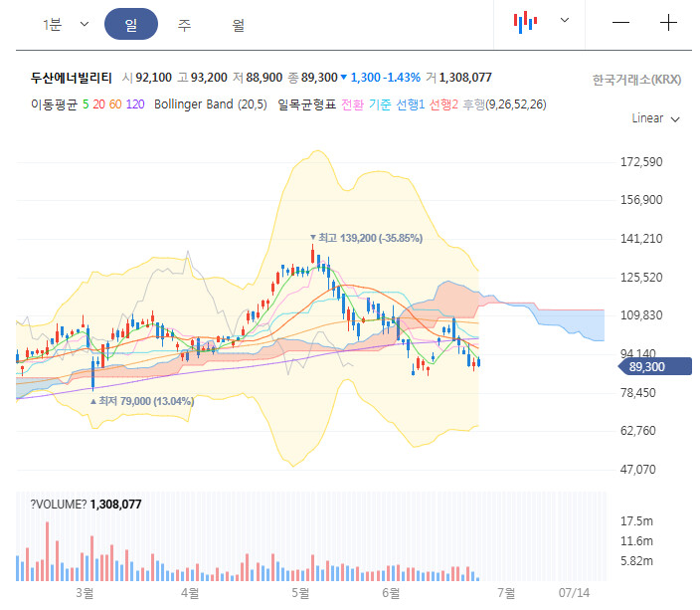Click the candlestick chart type icon
The height and width of the screenshot is (610, 700).
pyautogui.click(x=525, y=22)
